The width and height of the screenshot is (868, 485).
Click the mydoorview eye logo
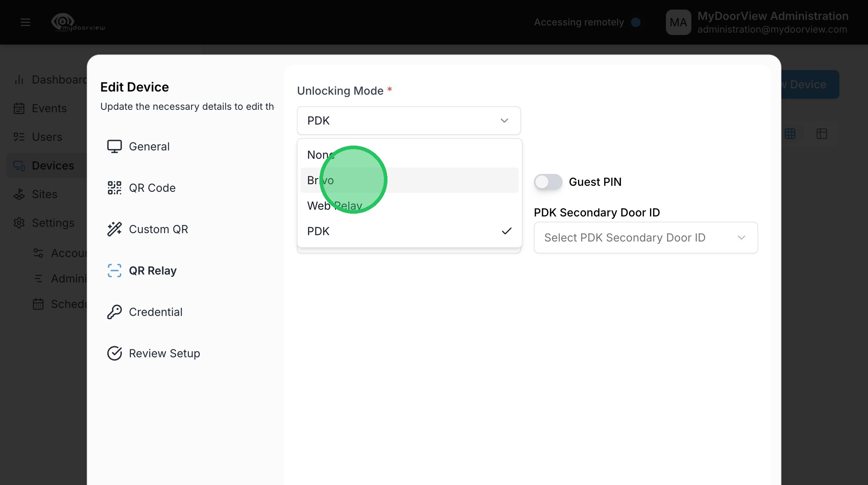[63, 21]
